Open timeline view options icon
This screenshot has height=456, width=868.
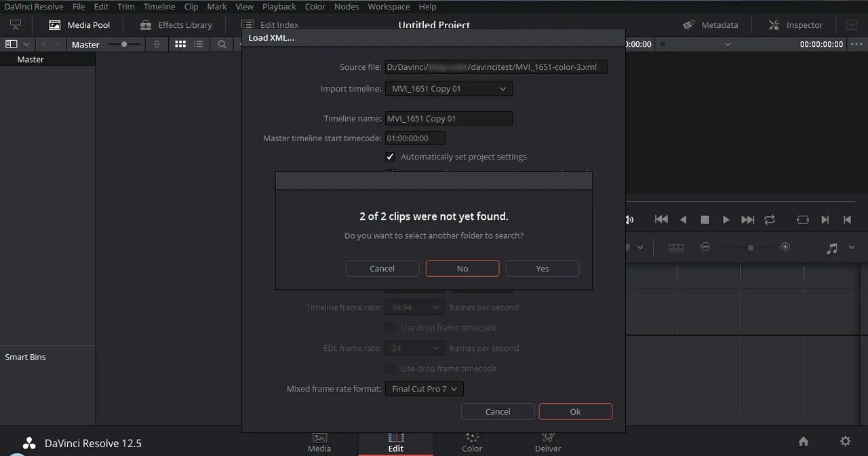pos(676,248)
